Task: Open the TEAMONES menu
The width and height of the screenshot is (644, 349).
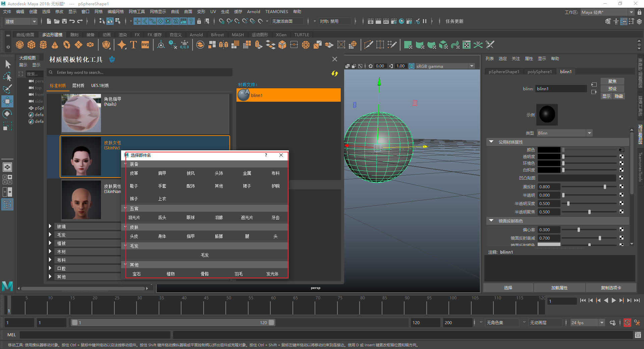Action: (276, 11)
